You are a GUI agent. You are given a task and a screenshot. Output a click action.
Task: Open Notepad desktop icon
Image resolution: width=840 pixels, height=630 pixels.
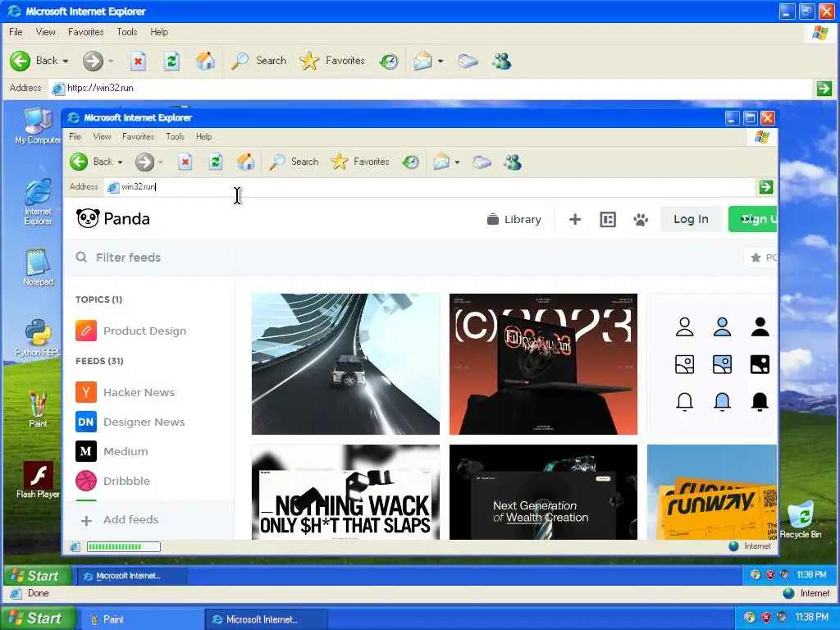tap(38, 267)
